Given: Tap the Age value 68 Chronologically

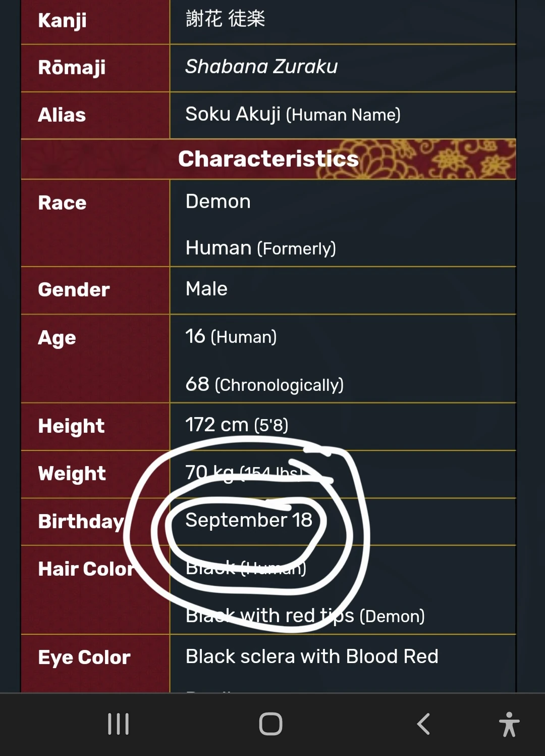Looking at the screenshot, I should click(x=263, y=384).
